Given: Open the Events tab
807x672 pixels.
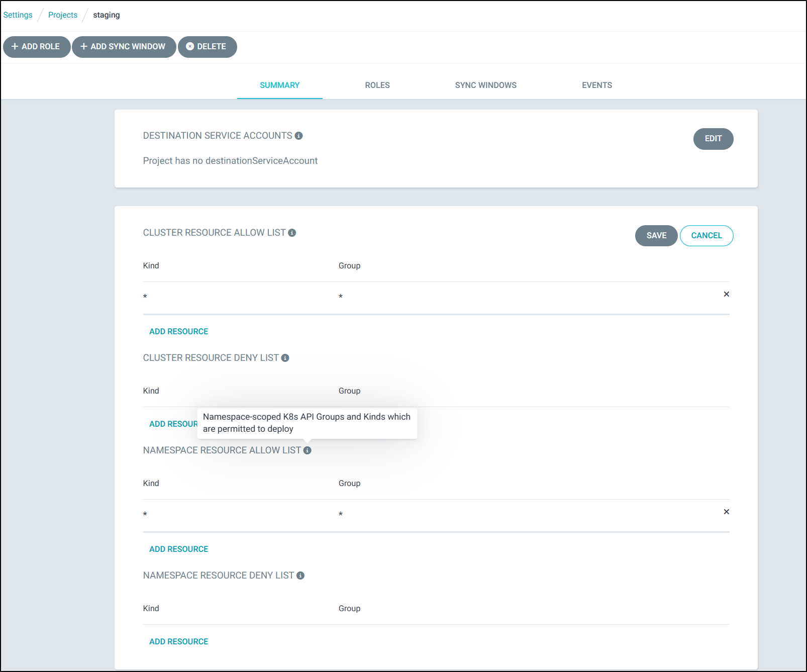Looking at the screenshot, I should point(596,85).
